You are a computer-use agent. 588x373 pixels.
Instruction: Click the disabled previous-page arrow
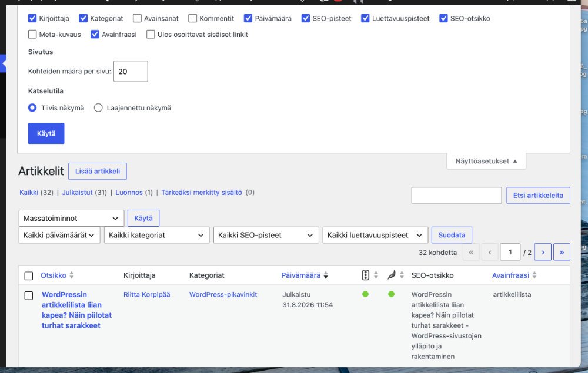(490, 252)
